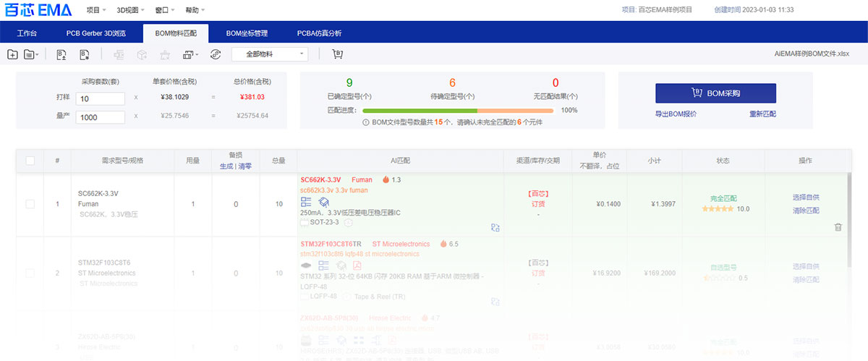
Task: Click the matching progress bar
Action: click(457, 111)
